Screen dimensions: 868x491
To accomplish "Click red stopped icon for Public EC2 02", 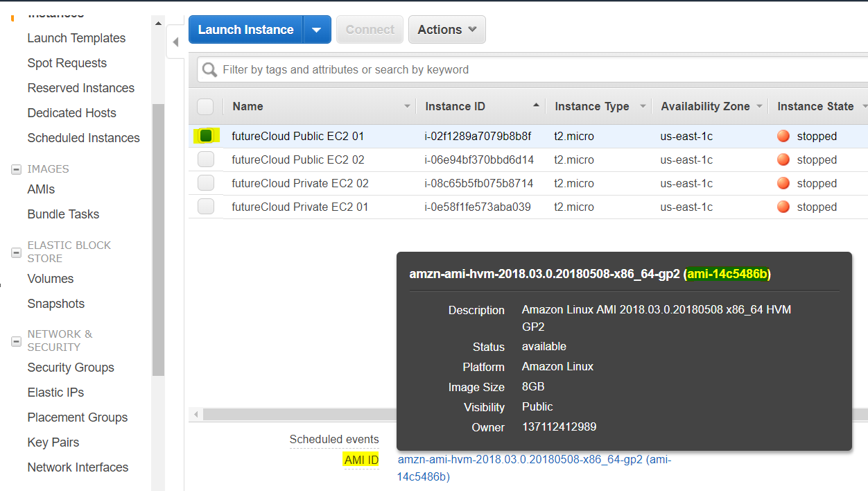I will (783, 160).
